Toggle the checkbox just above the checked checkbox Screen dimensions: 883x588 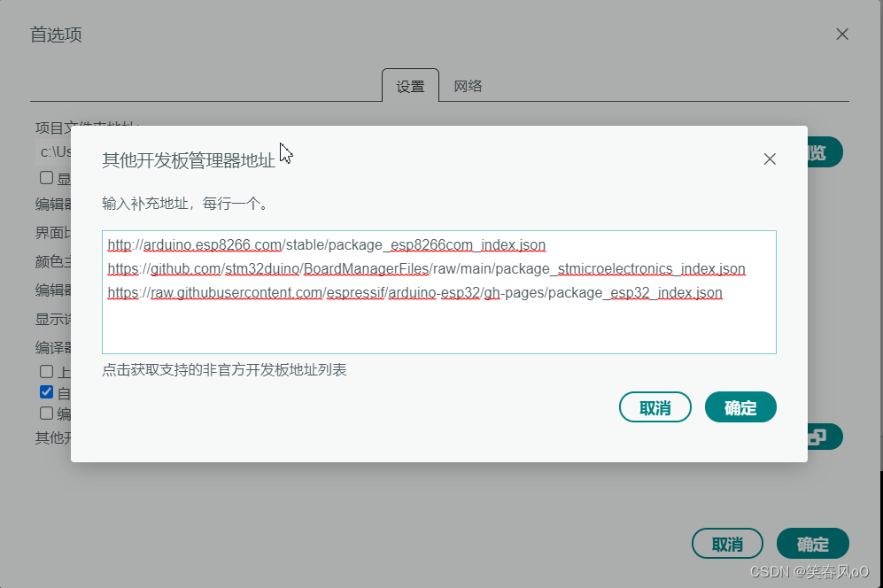(x=47, y=372)
